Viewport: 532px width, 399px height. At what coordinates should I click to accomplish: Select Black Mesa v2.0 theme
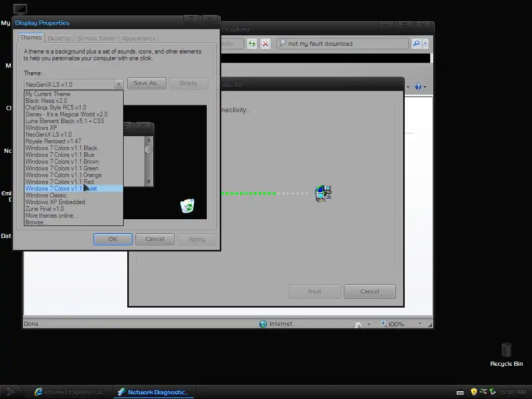tap(74, 101)
